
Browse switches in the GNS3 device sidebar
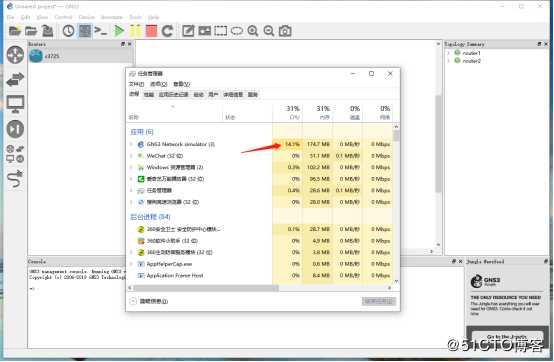click(x=15, y=79)
